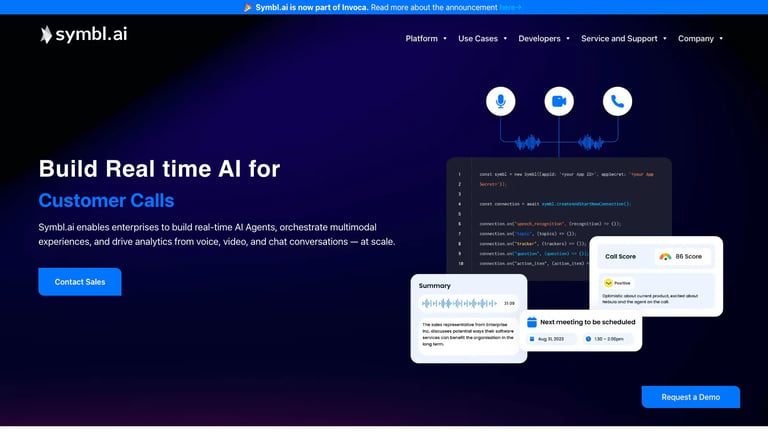
Task: Click the 86 Score badge
Action: (x=683, y=257)
